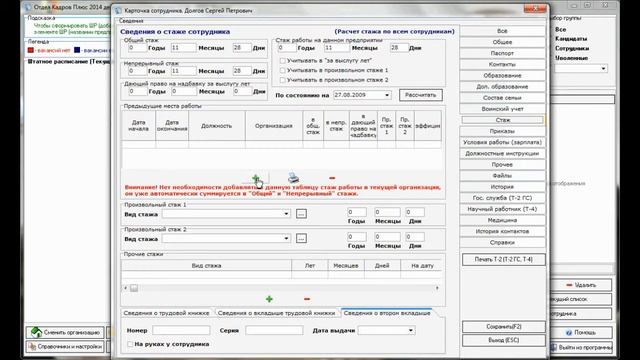Open Доп. образование section
The width and height of the screenshot is (640, 360).
tap(502, 87)
